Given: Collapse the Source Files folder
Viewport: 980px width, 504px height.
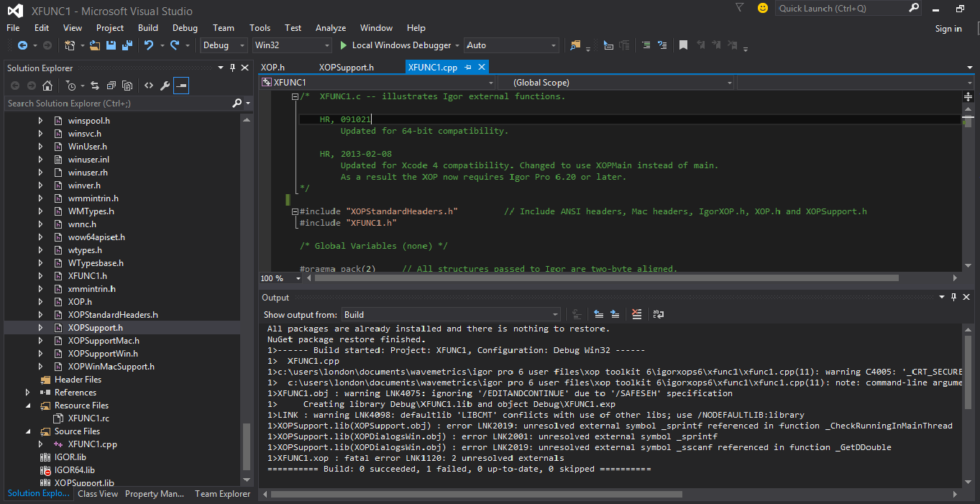Looking at the screenshot, I should click(x=27, y=431).
